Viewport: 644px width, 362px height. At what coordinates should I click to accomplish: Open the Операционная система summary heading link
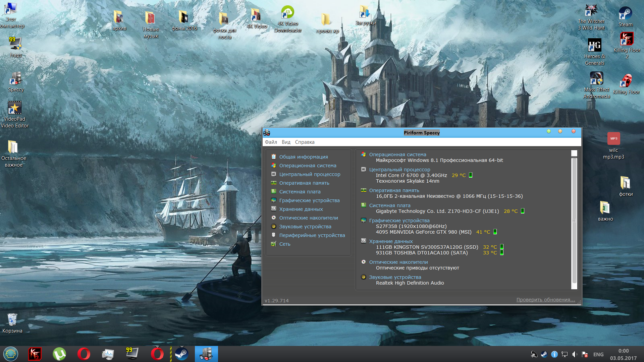[x=397, y=155]
